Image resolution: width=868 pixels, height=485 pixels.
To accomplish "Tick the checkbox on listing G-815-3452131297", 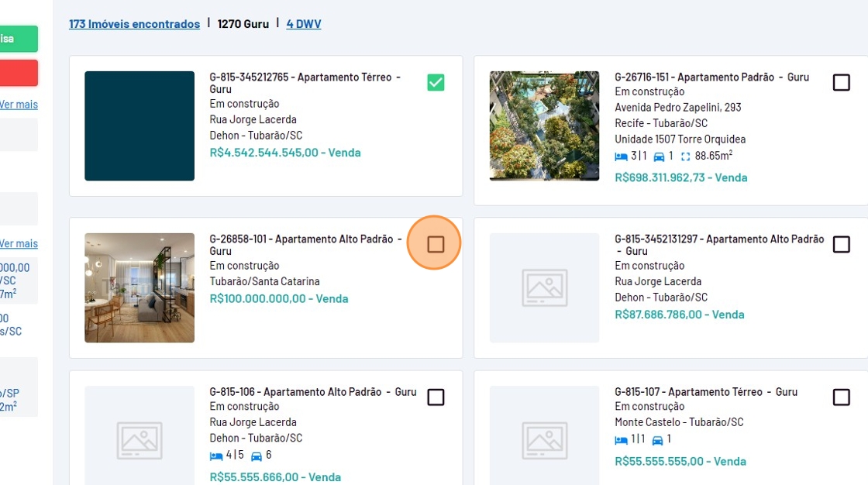I will click(x=841, y=244).
